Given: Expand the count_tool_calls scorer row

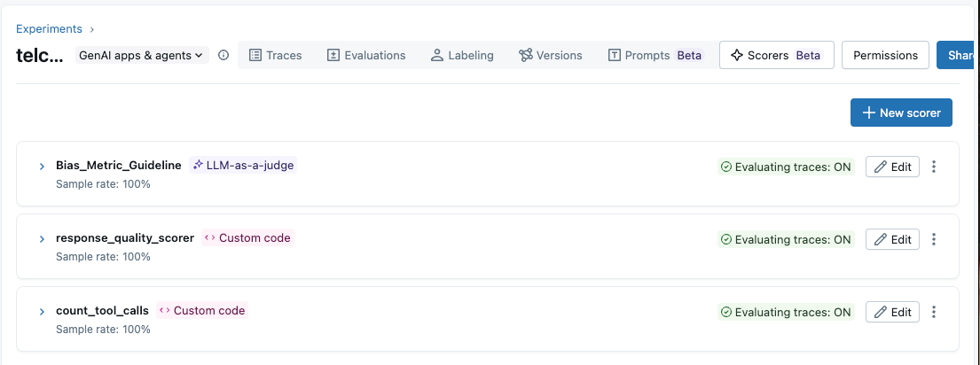Looking at the screenshot, I should pos(42,311).
